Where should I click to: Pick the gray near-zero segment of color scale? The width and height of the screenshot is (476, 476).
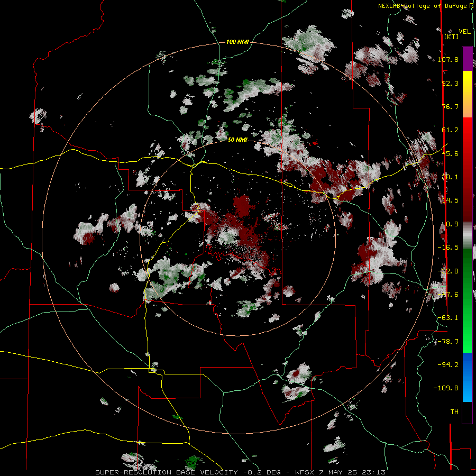coord(467,235)
